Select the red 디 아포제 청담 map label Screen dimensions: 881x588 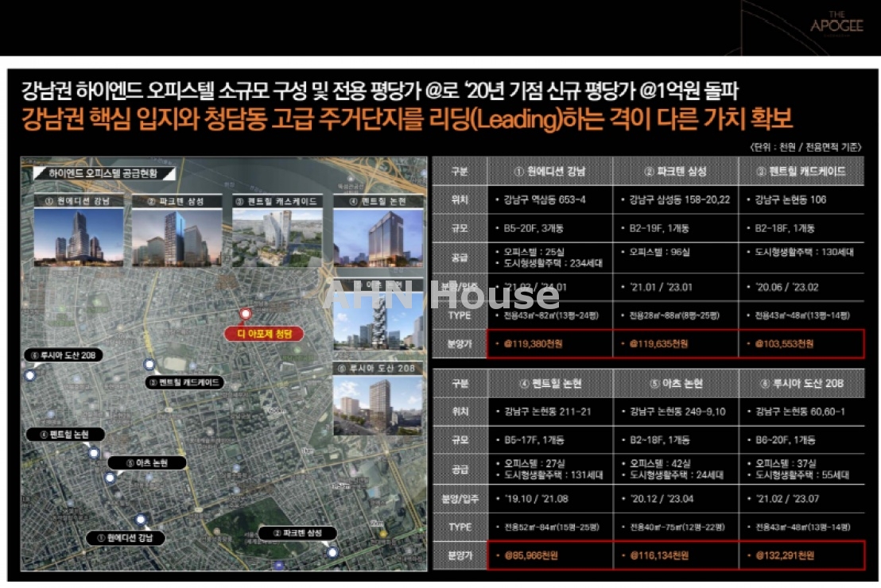[x=264, y=334]
